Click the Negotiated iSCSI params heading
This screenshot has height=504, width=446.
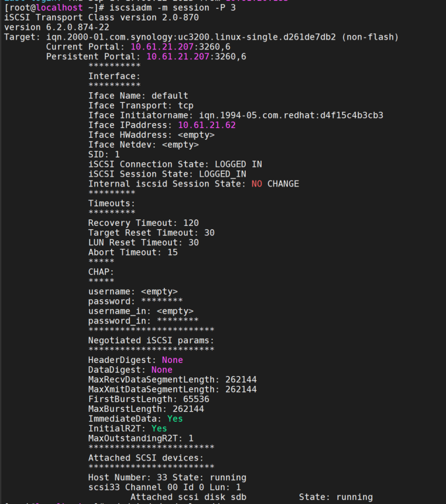(x=151, y=340)
